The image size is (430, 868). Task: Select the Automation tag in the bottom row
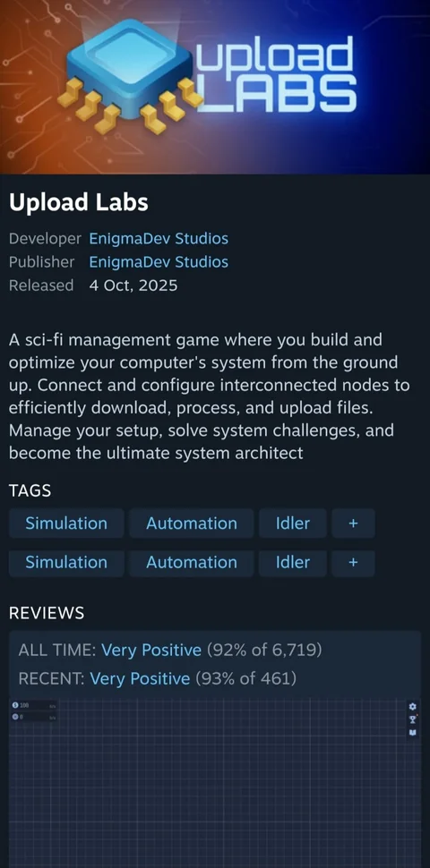point(191,563)
